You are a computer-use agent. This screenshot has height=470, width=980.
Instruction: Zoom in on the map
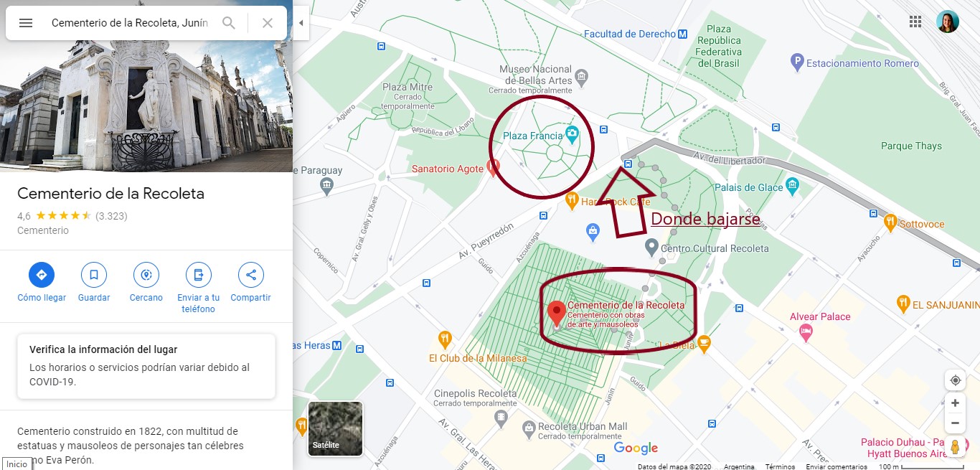955,403
